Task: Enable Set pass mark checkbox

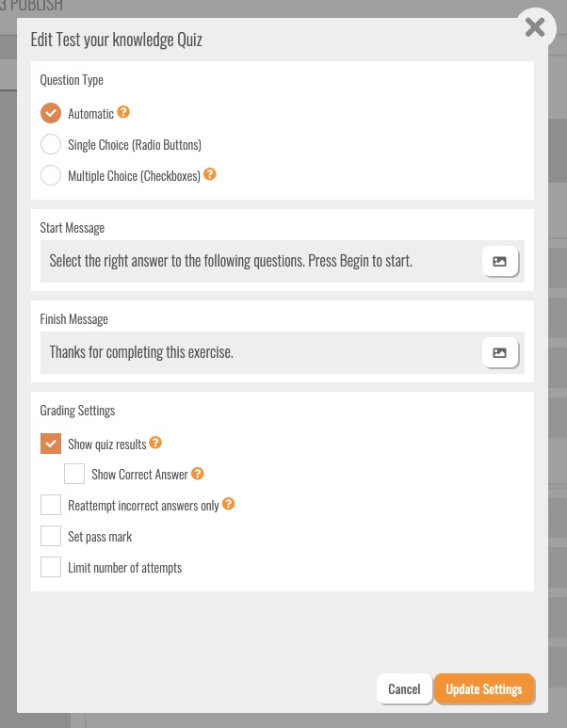Action: click(x=51, y=536)
